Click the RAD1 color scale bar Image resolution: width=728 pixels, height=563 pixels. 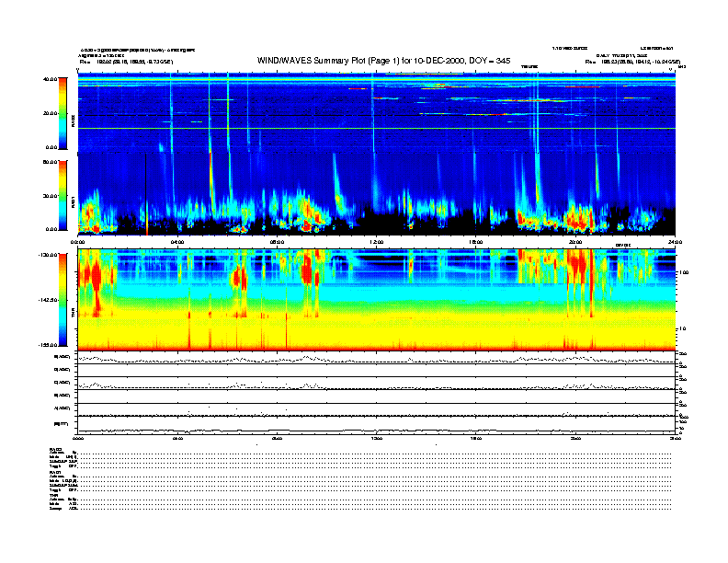[63, 195]
